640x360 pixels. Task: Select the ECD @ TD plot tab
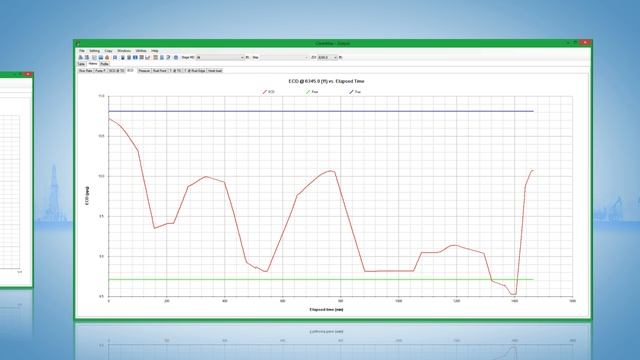[116, 71]
